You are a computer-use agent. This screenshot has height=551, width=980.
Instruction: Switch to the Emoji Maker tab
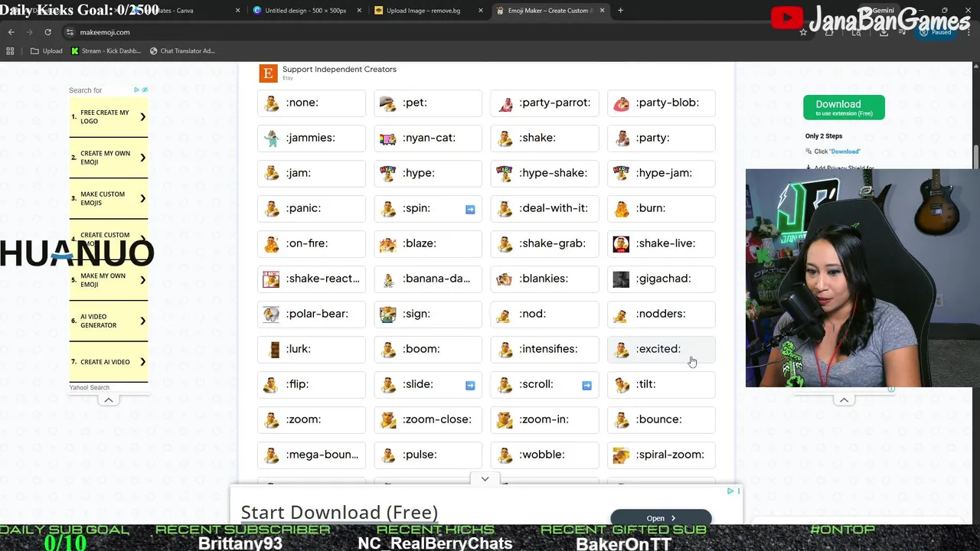pos(549,11)
